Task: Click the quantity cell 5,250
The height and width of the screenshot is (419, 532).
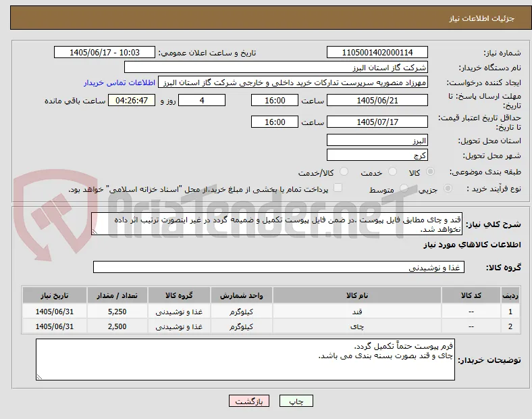Action: [117, 312]
